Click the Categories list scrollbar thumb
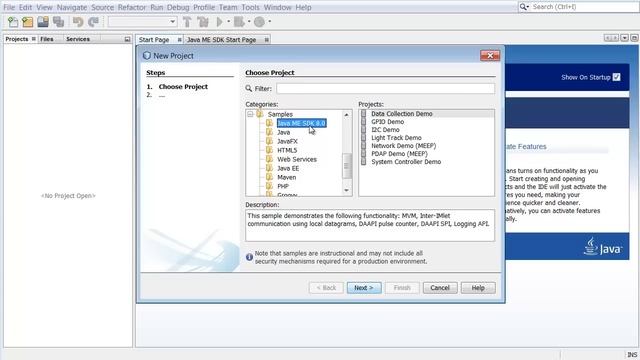 click(347, 166)
